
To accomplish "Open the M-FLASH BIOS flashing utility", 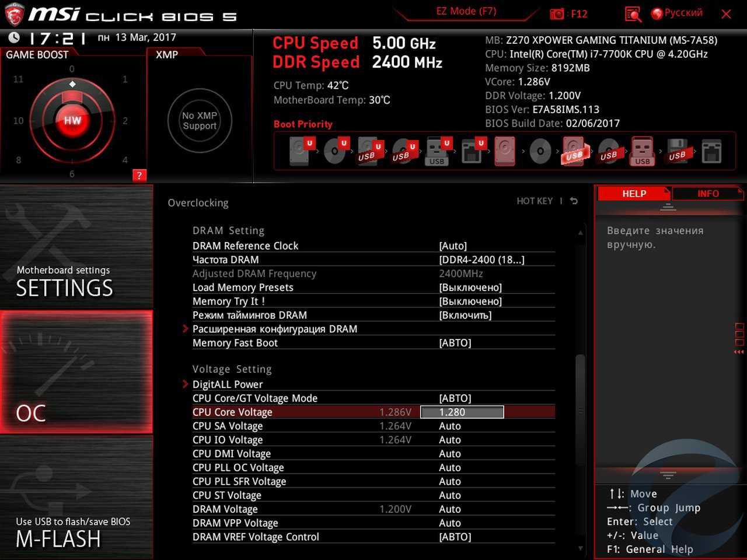I will [x=76, y=497].
